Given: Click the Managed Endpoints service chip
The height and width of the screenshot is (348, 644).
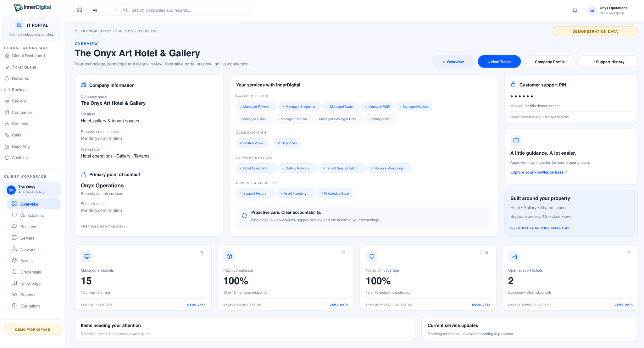Looking at the screenshot, I should click(x=299, y=107).
